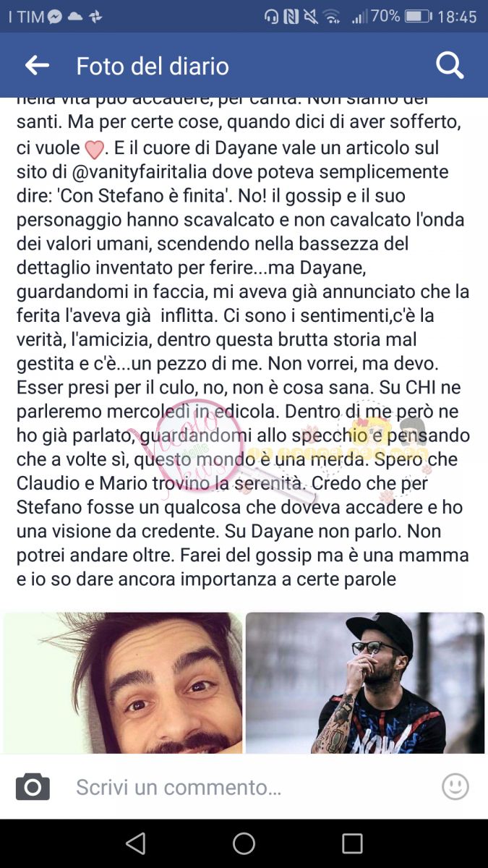The height and width of the screenshot is (868, 488).
Task: Tap the Android back triangle button
Action: coord(135,843)
